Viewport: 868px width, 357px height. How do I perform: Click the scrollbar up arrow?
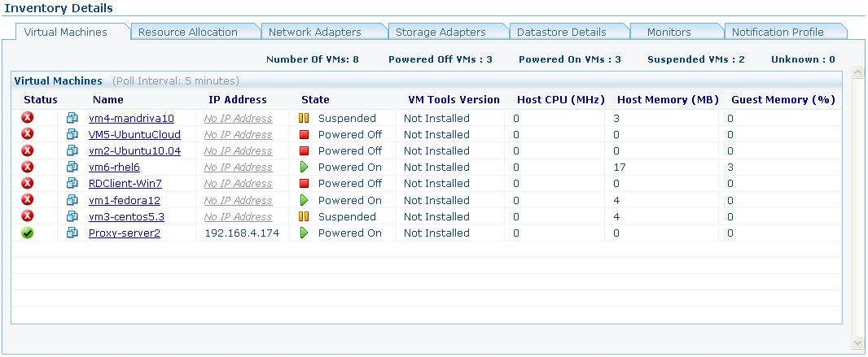tap(857, 73)
